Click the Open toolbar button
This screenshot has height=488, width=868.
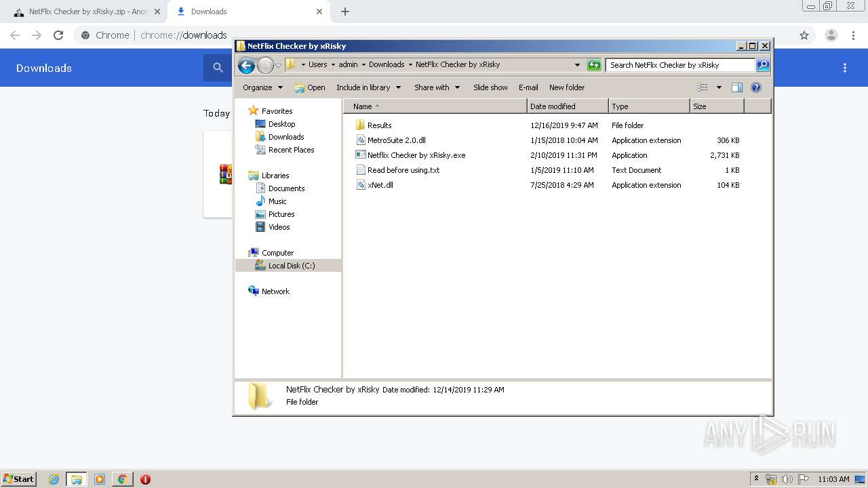coord(310,87)
